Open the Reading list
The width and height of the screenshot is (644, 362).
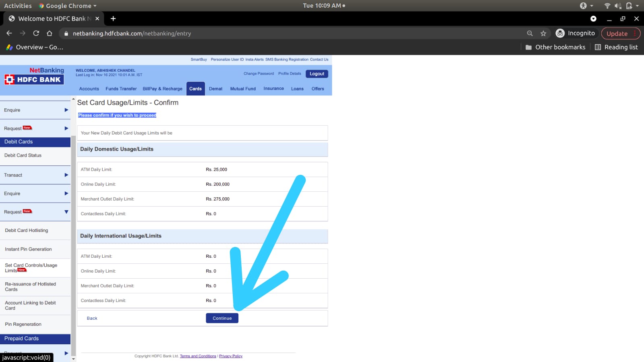[616, 47]
